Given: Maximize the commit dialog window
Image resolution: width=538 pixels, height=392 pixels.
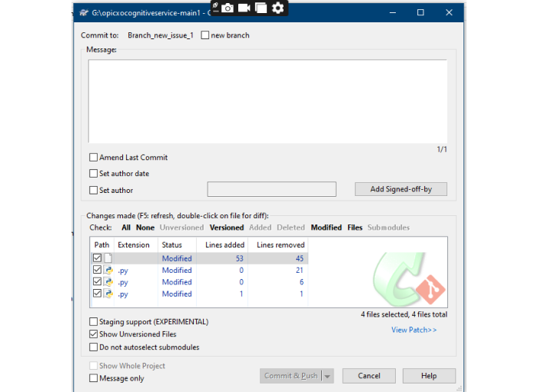Looking at the screenshot, I should click(x=420, y=13).
